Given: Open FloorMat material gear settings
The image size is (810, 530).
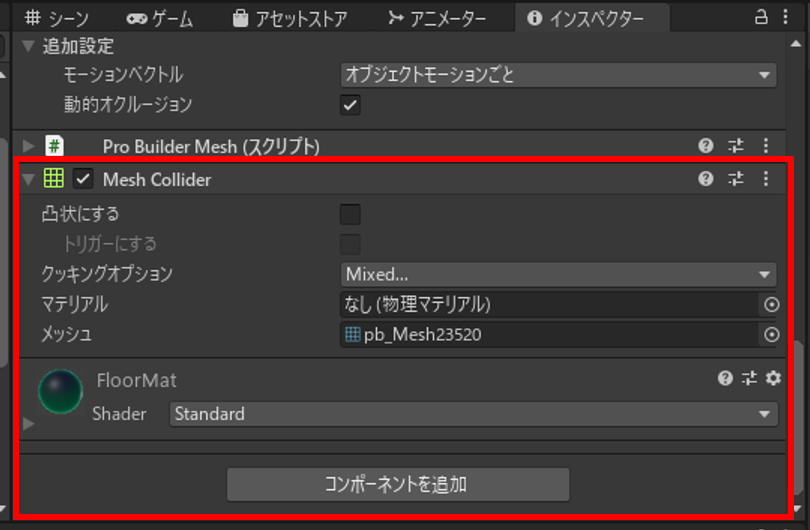Looking at the screenshot, I should (772, 378).
